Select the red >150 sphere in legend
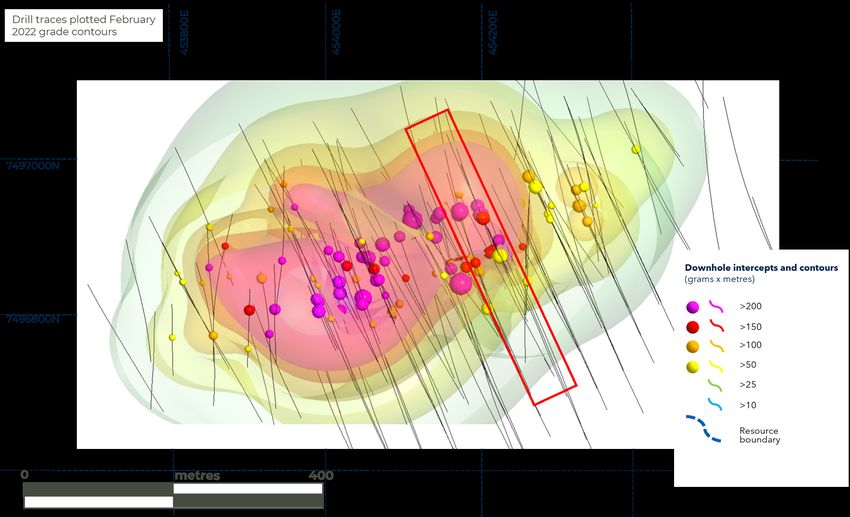The image size is (850, 517). (x=692, y=327)
